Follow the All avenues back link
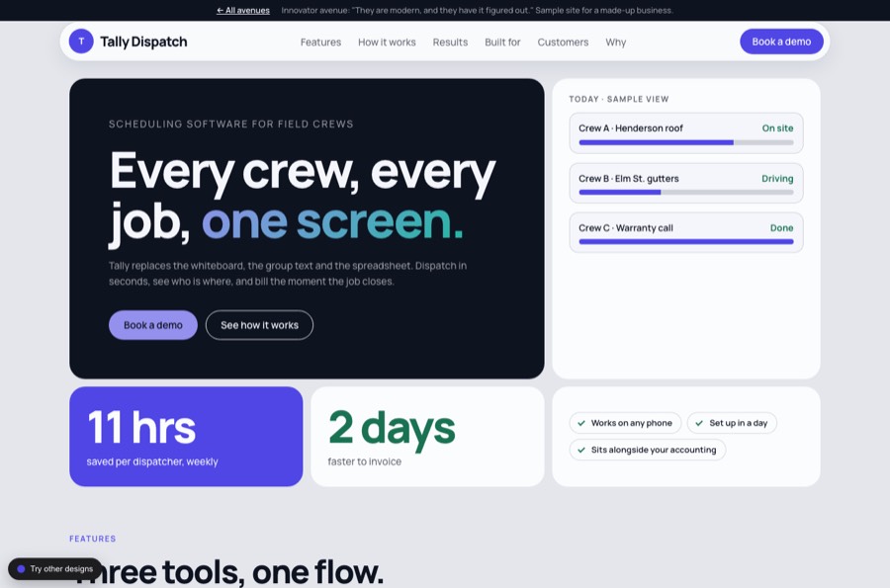Viewport: 890px width, 588px height. point(243,10)
